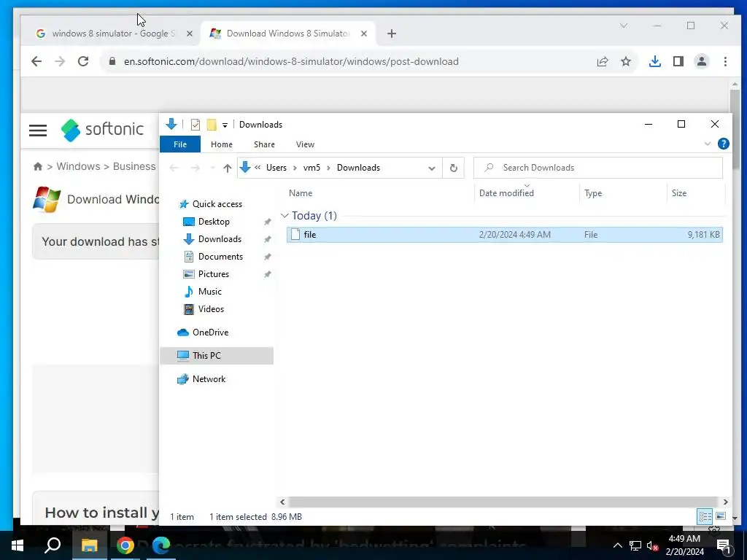Open Music in the navigation pane
Viewport: 747px width, 560px height.
209,292
